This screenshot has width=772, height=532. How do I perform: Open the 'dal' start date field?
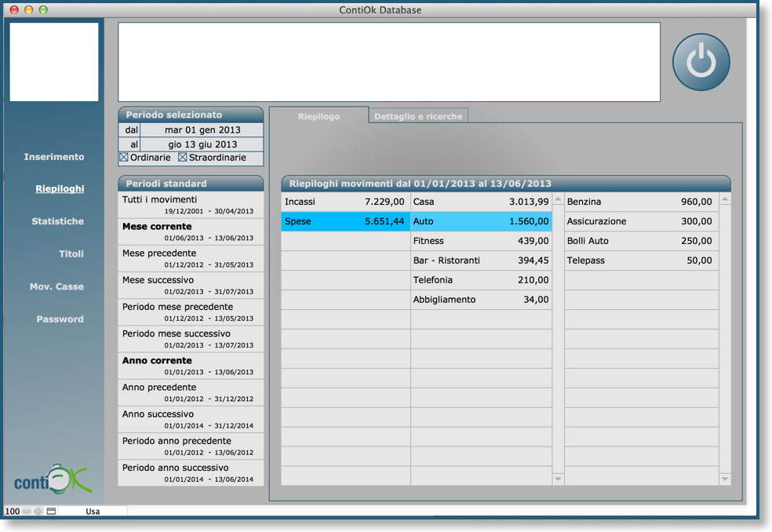coord(202,130)
